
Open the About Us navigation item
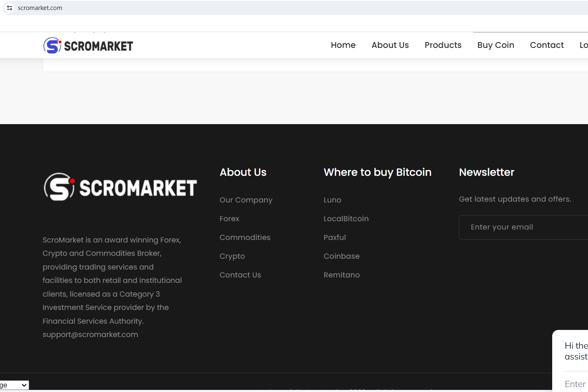point(390,45)
